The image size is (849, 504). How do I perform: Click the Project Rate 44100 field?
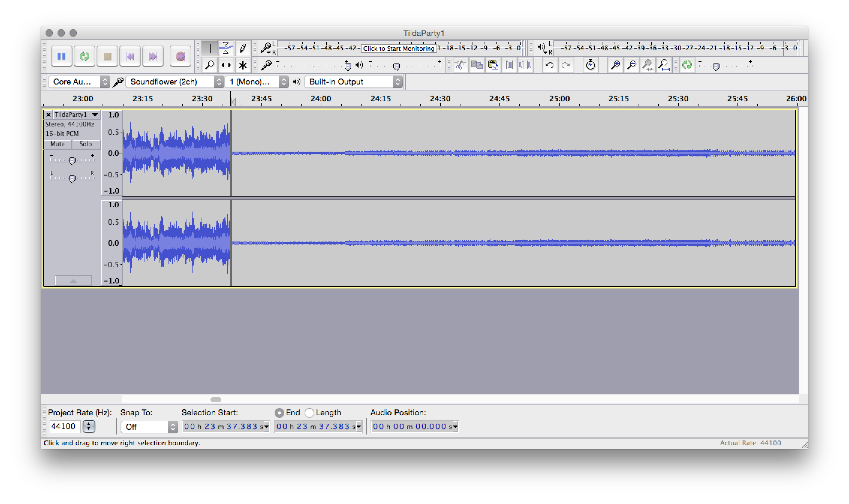pos(65,426)
